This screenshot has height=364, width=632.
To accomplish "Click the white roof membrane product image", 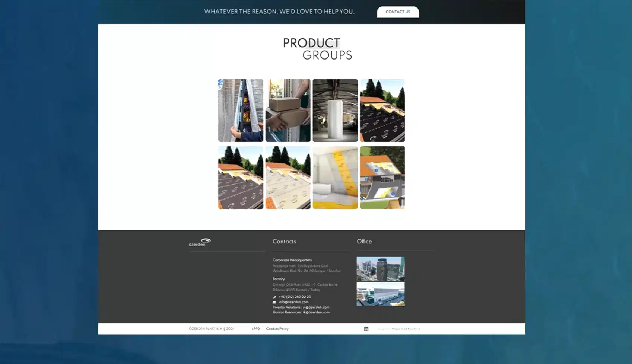I will (x=288, y=178).
